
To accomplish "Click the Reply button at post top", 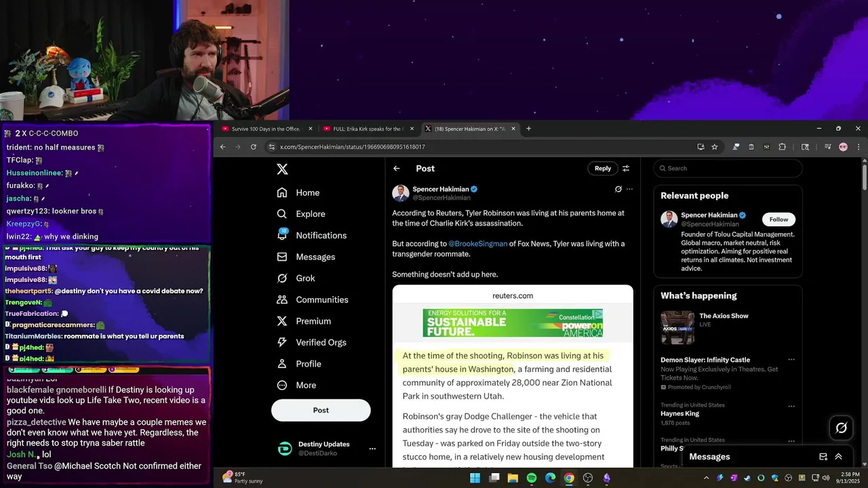I will 603,168.
